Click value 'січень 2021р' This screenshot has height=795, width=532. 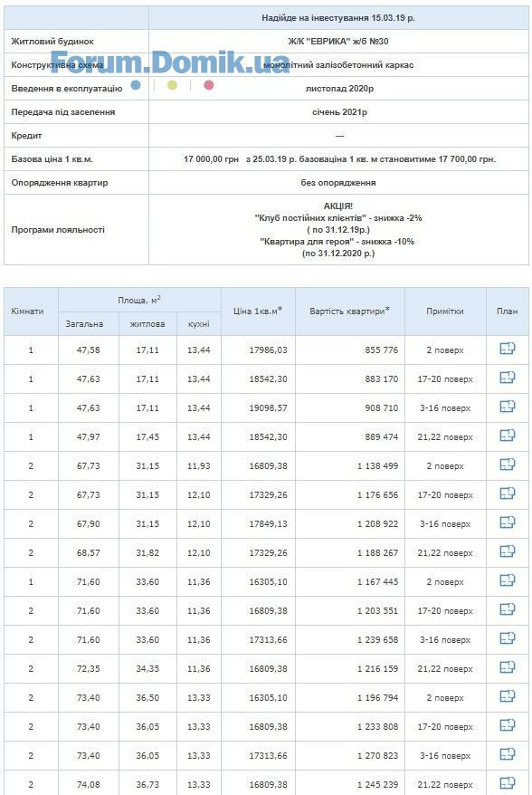point(339,111)
